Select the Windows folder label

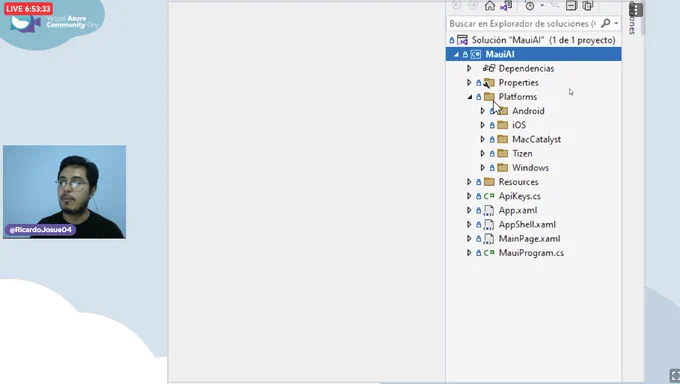[530, 168]
